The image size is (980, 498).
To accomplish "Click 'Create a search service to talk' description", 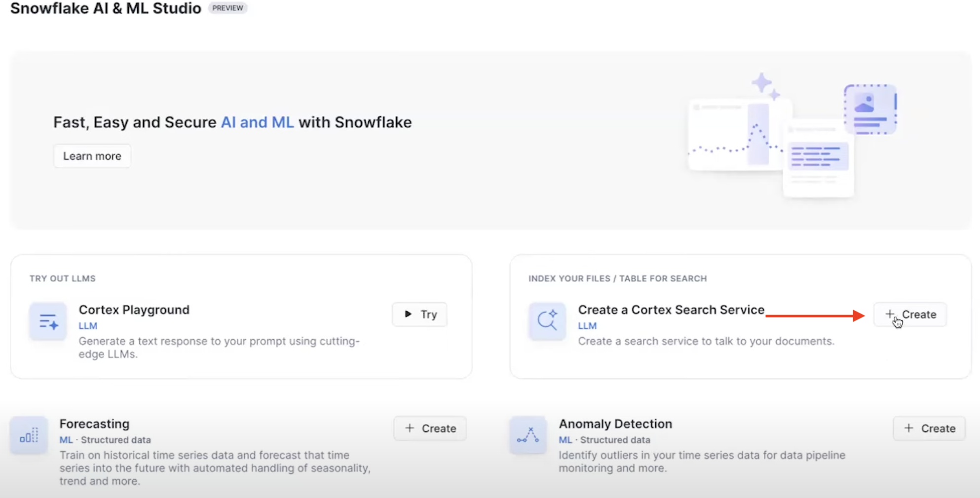I will (706, 341).
